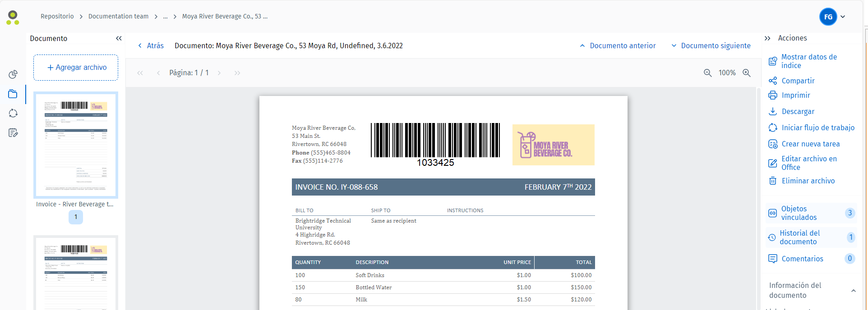Click the Objetos vinculados link icon
The image size is (868, 310).
[773, 213]
